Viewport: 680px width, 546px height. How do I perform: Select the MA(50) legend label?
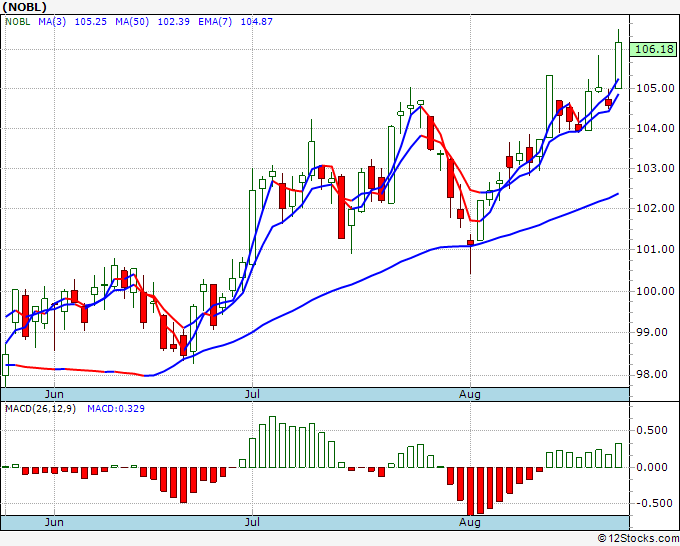point(132,22)
